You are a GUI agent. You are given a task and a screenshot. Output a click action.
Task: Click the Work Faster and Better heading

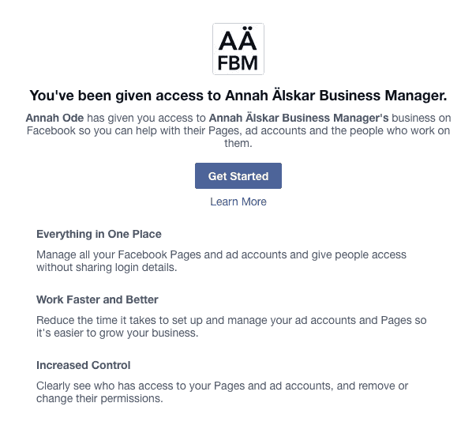[97, 300]
